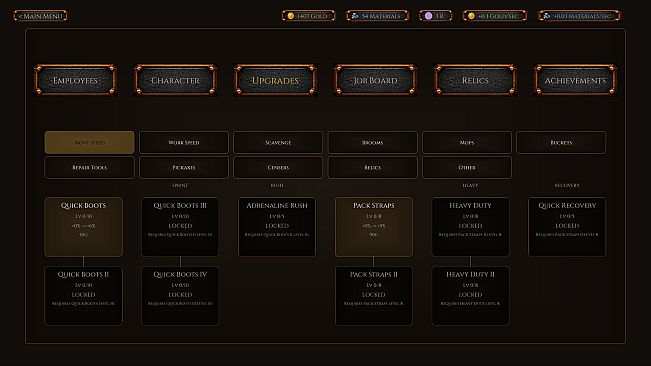Select the locked Adrenaline Rush card
This screenshot has width=651, height=366.
click(277, 227)
